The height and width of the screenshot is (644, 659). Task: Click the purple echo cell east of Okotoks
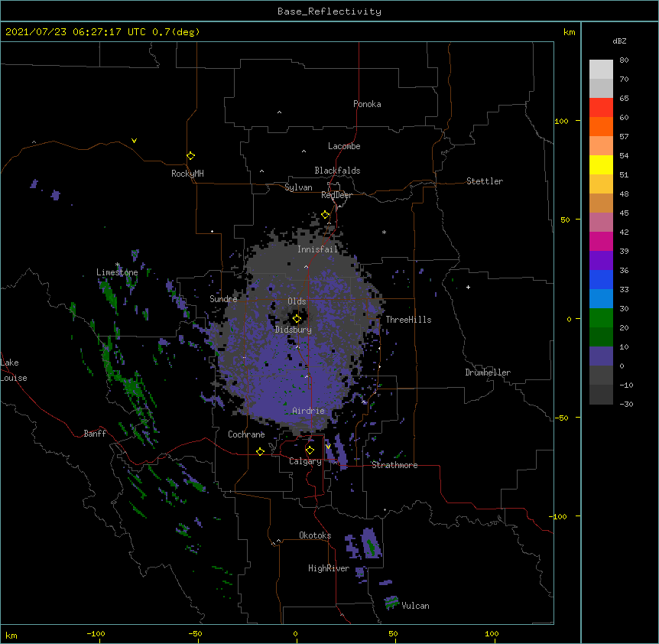click(x=370, y=544)
